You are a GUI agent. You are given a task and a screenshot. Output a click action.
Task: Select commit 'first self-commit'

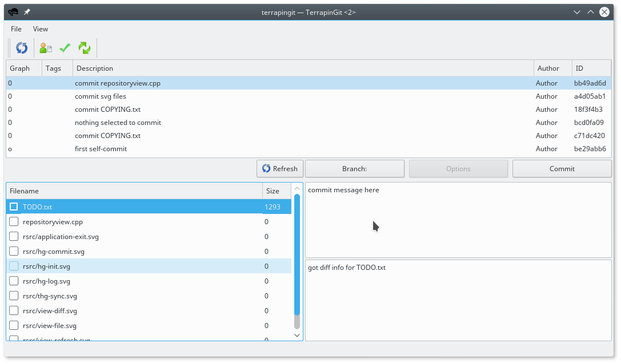(309, 149)
